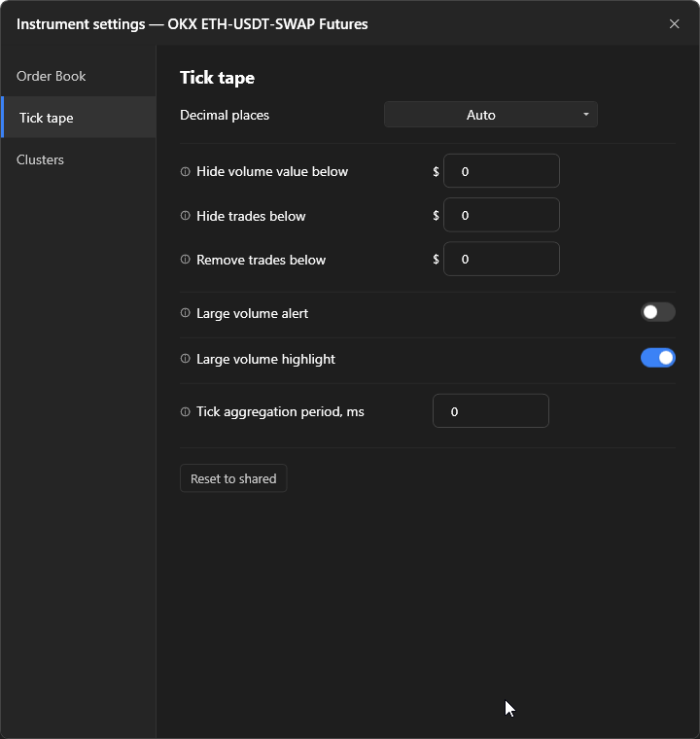Click info icon for Large volume alert
The width and height of the screenshot is (700, 739).
[186, 313]
